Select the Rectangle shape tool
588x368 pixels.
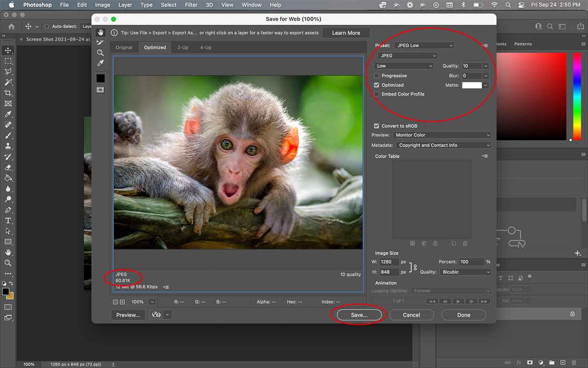pyautogui.click(x=8, y=242)
